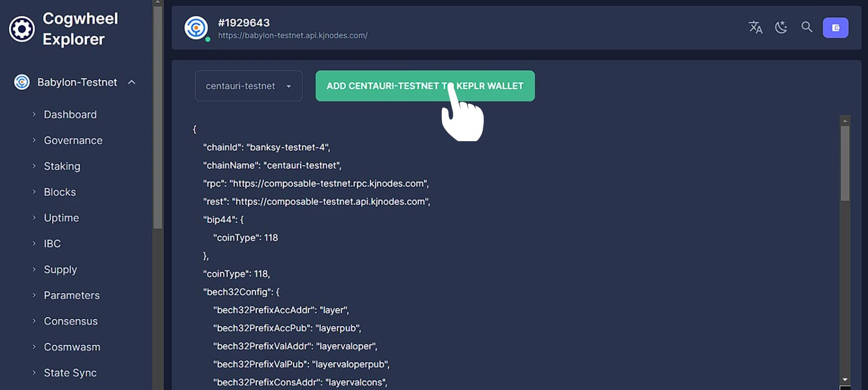This screenshot has width=868, height=390.
Task: Go to Parameters page
Action: [71, 295]
